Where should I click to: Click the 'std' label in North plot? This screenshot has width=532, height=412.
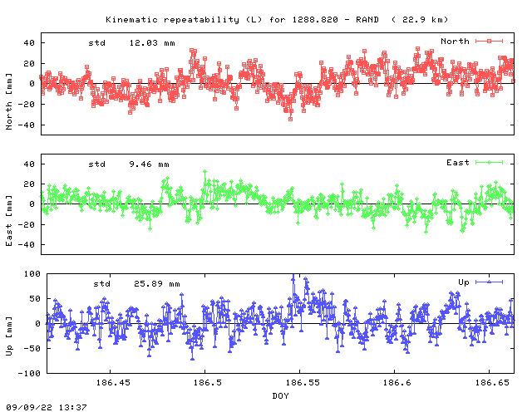pyautogui.click(x=96, y=43)
